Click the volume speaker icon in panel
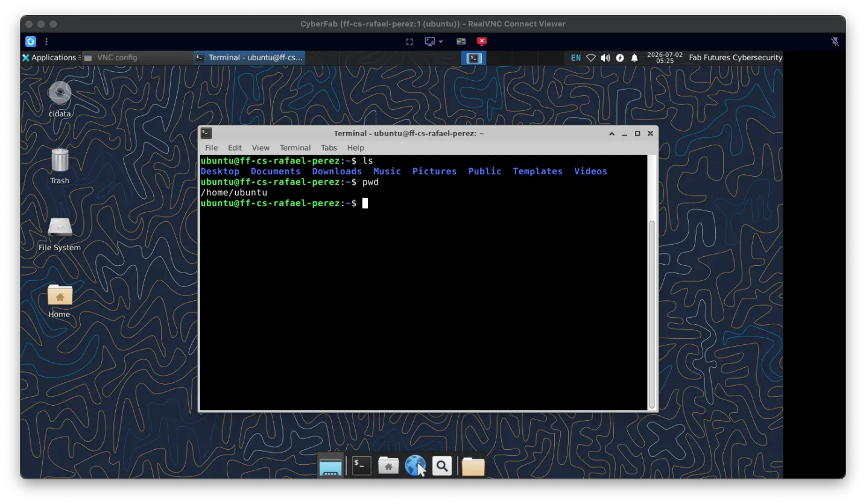This screenshot has height=504, width=866. coord(605,58)
